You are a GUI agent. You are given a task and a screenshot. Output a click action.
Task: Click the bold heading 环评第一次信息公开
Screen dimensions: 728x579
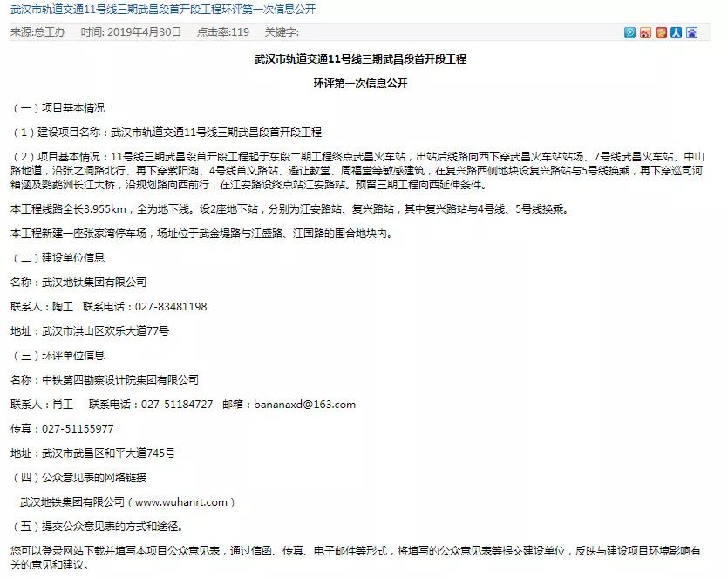click(x=360, y=84)
